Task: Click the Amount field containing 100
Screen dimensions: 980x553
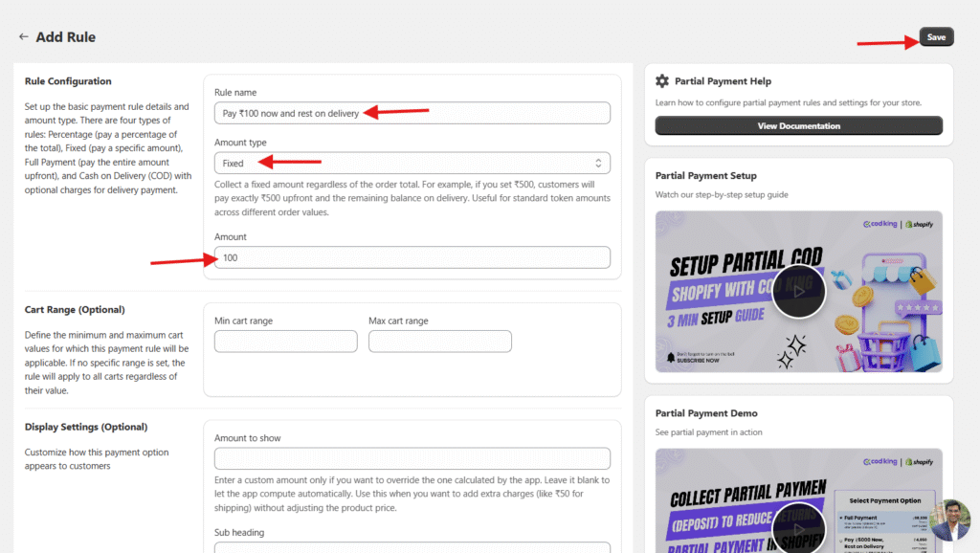Action: coord(412,257)
